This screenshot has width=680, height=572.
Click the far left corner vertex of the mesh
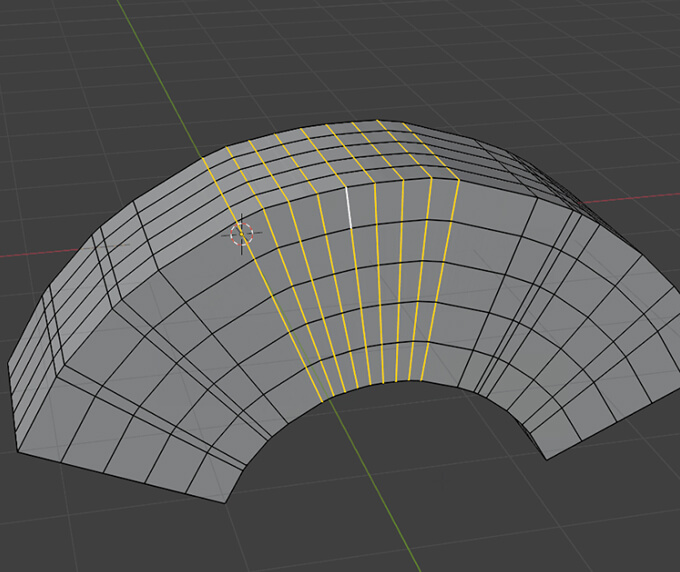point(8,365)
